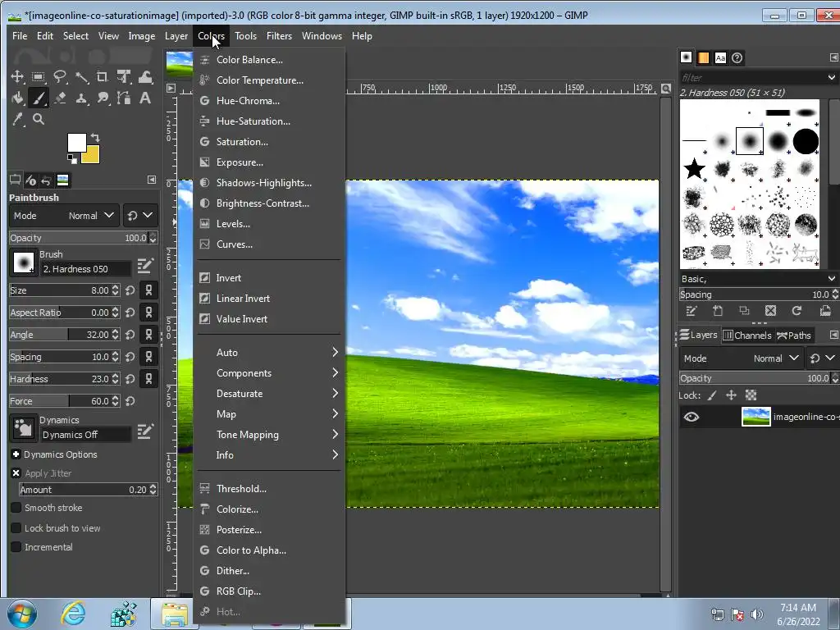The height and width of the screenshot is (630, 840).
Task: Reset colors to default black and white
Action: tap(71, 158)
